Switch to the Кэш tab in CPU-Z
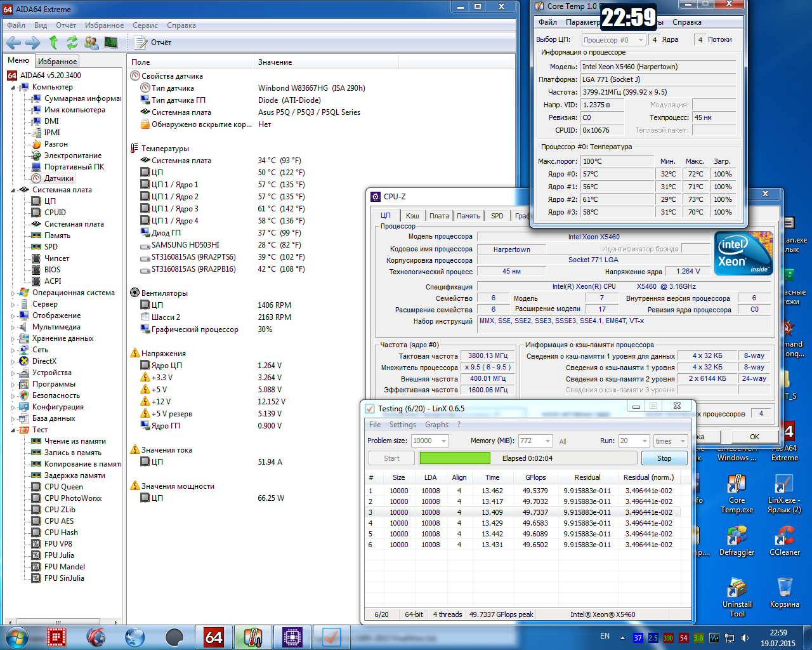This screenshot has height=650, width=812. click(x=412, y=216)
